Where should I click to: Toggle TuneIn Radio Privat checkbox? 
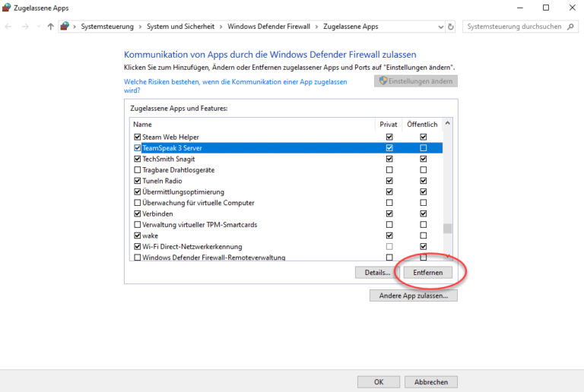(389, 181)
